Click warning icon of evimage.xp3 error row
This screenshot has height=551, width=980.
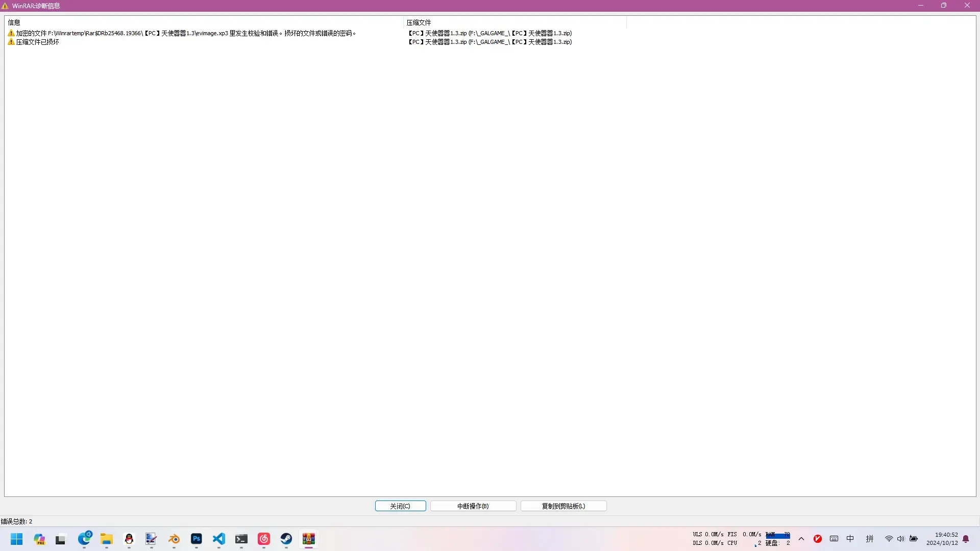tap(11, 33)
